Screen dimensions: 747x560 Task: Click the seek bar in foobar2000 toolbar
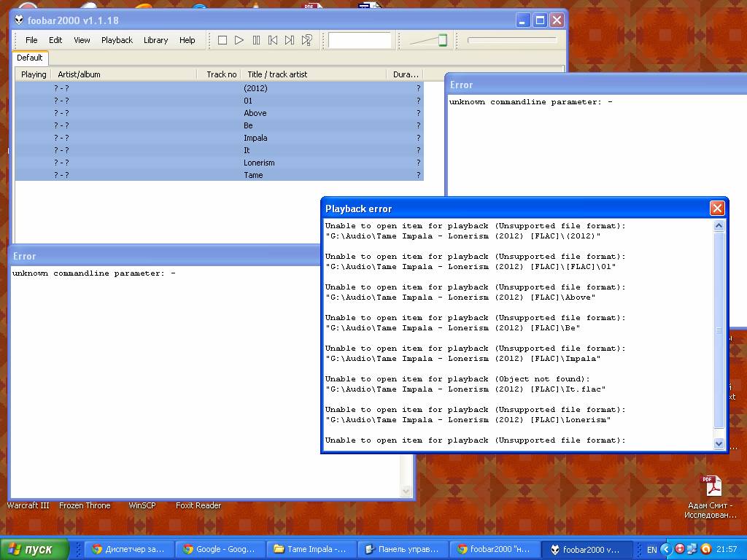[512, 40]
